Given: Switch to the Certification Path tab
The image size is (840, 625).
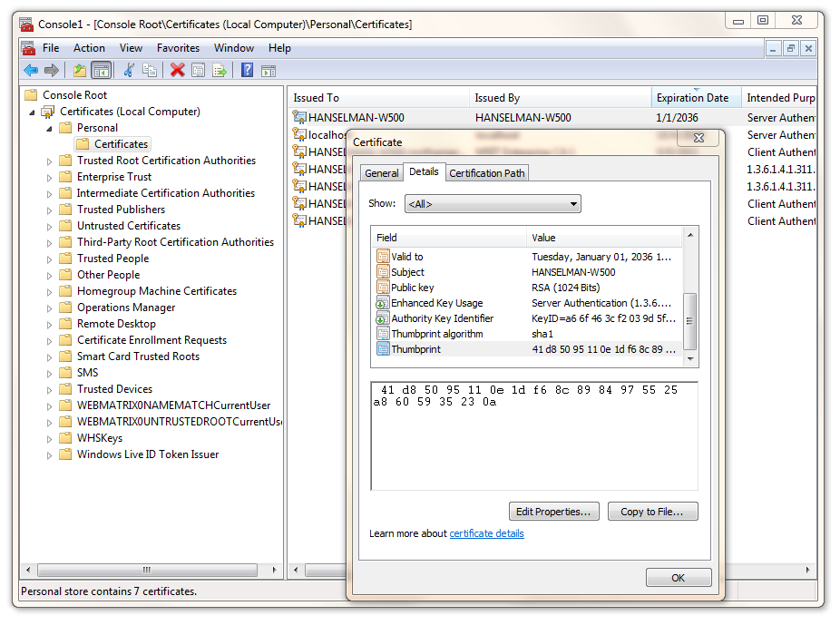Looking at the screenshot, I should coord(488,172).
